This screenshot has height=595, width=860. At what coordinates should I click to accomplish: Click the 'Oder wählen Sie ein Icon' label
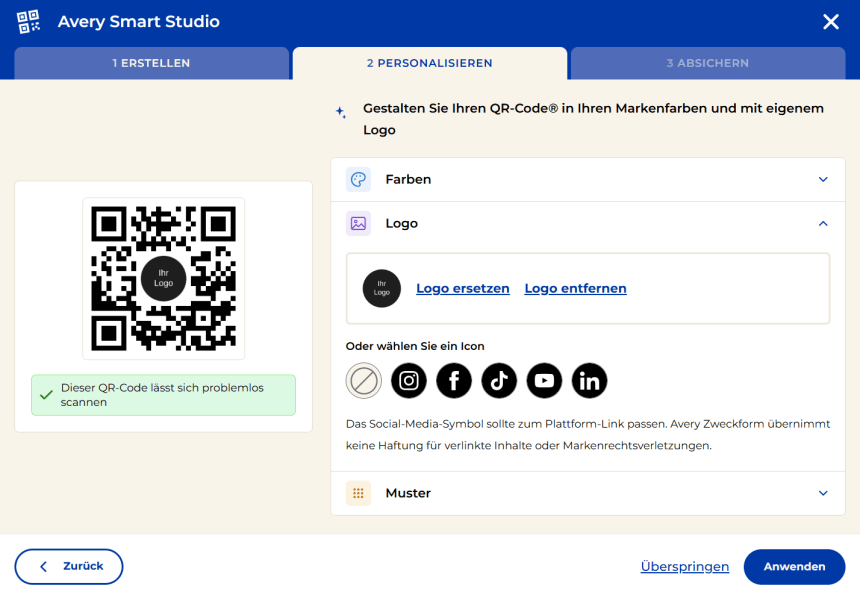pos(415,346)
